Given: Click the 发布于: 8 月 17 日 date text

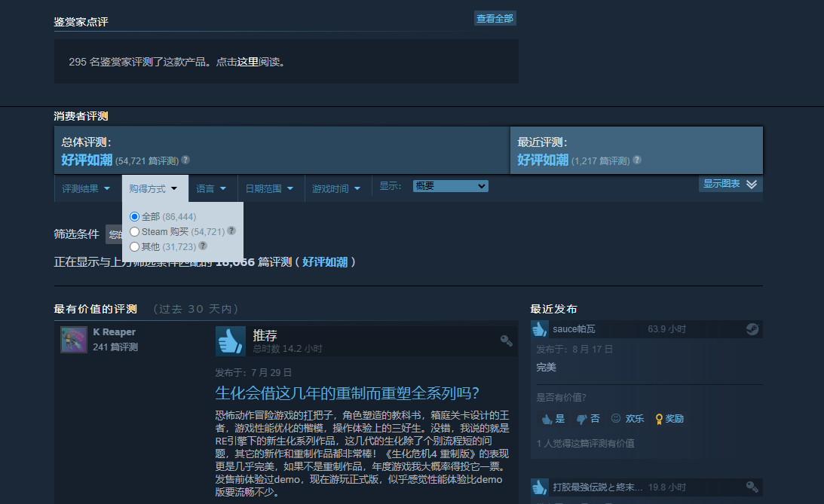Looking at the screenshot, I should (x=574, y=349).
